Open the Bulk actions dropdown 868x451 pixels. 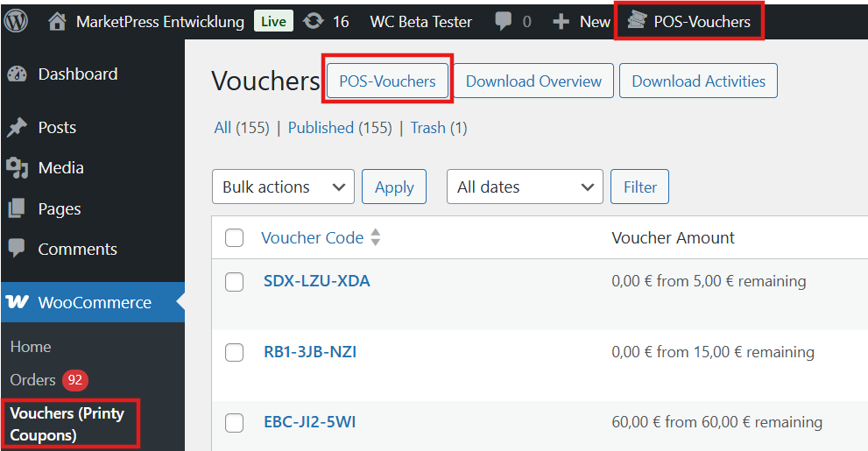click(x=283, y=187)
